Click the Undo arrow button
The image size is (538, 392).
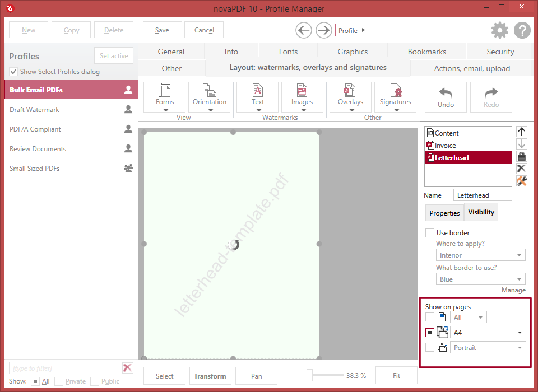pyautogui.click(x=446, y=97)
